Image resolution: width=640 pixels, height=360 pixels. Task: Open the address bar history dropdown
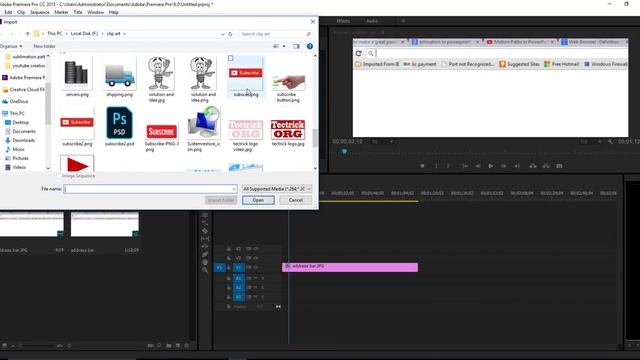pos(222,34)
